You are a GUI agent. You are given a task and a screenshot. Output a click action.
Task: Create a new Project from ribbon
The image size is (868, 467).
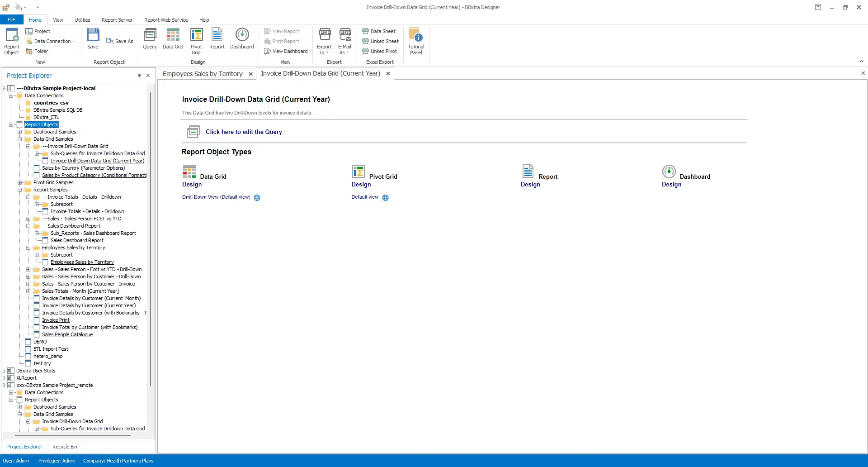tap(38, 31)
